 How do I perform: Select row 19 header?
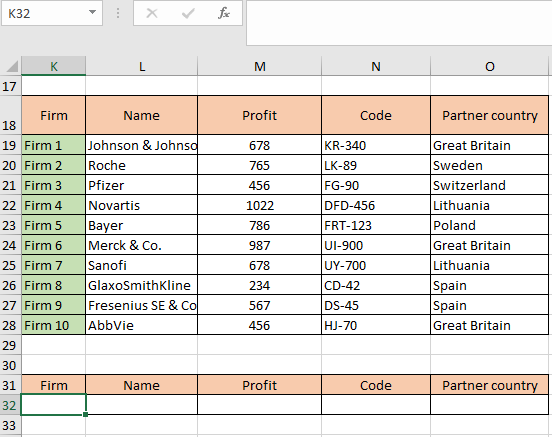tap(10, 145)
